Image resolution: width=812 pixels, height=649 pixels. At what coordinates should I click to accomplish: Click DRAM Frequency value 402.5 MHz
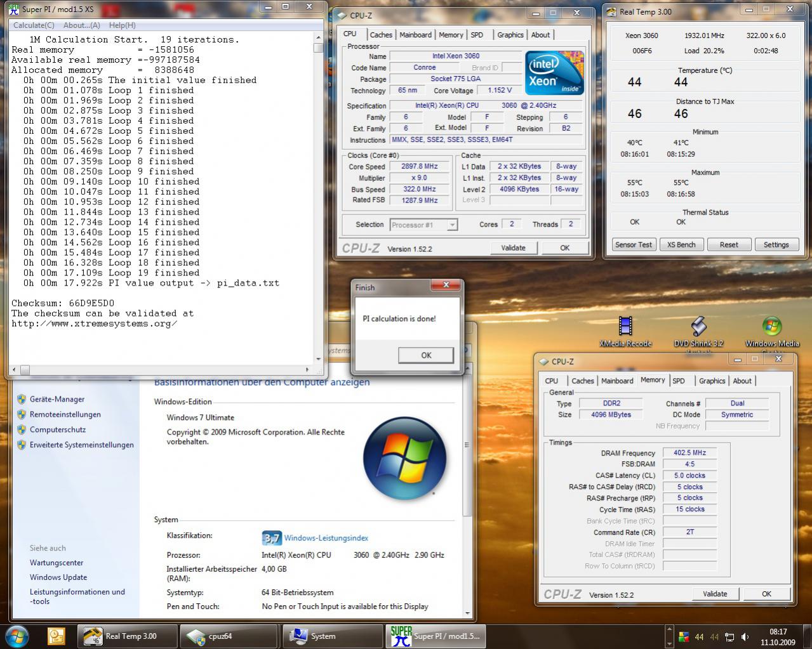pyautogui.click(x=689, y=453)
